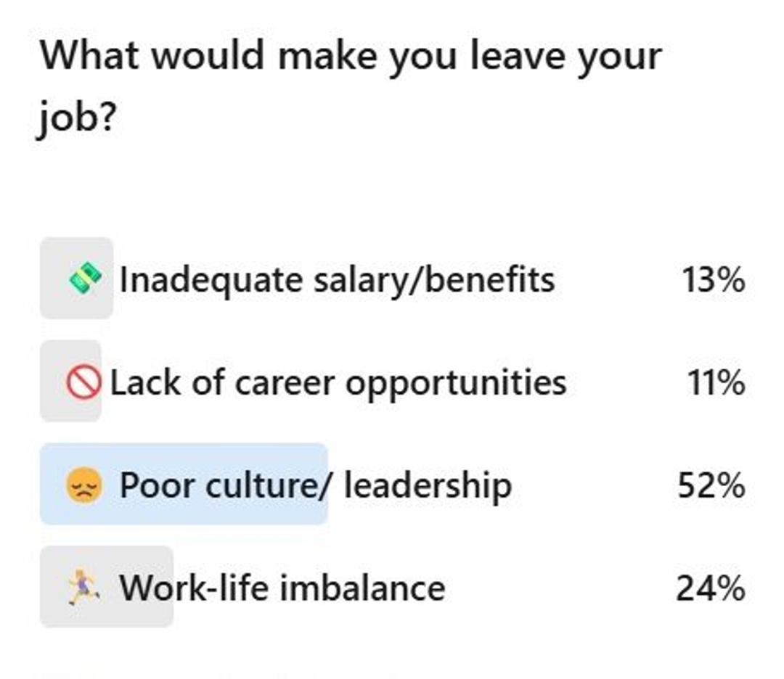Click the word 'job?' in the heading
The width and height of the screenshot is (784, 679).
tap(77, 118)
